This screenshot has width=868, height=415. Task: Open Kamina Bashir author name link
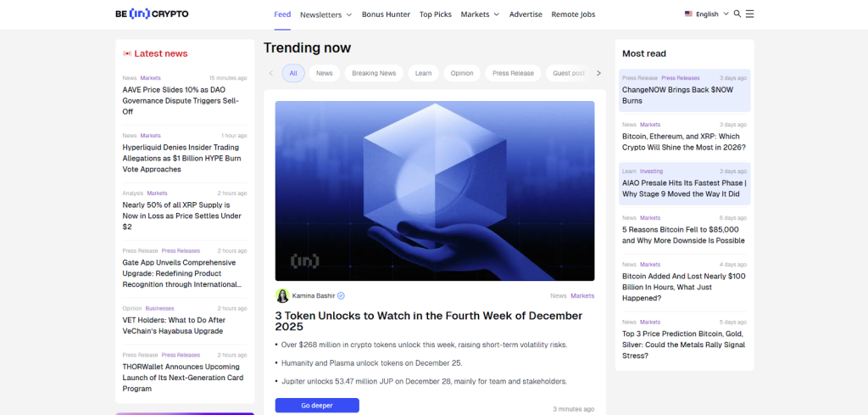tap(314, 296)
